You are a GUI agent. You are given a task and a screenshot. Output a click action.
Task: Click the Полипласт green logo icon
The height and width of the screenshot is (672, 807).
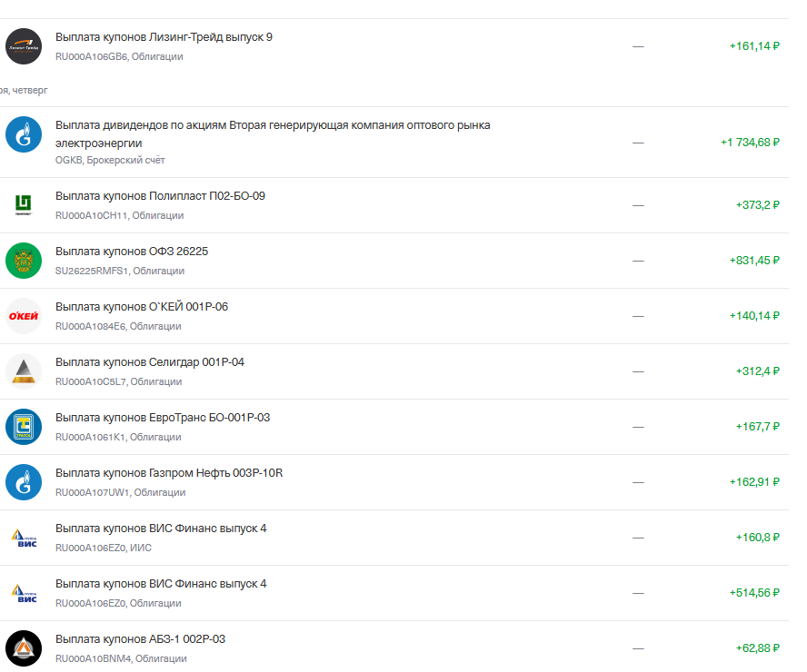tap(24, 205)
